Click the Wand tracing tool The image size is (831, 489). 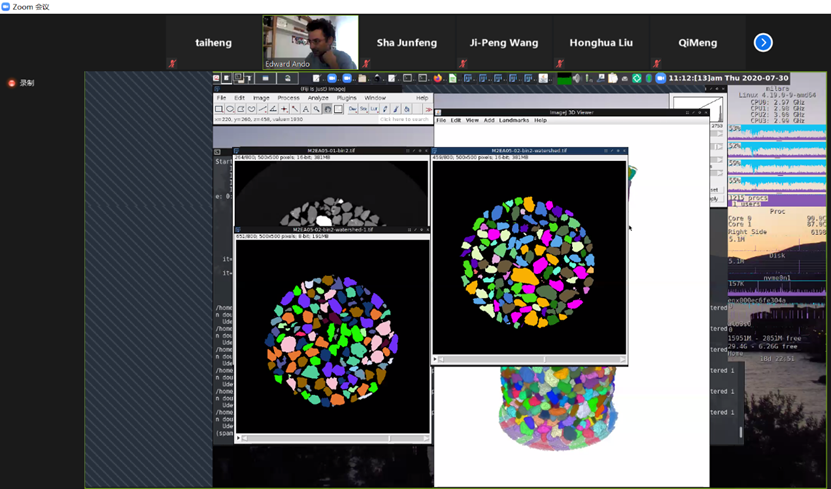[x=294, y=109]
